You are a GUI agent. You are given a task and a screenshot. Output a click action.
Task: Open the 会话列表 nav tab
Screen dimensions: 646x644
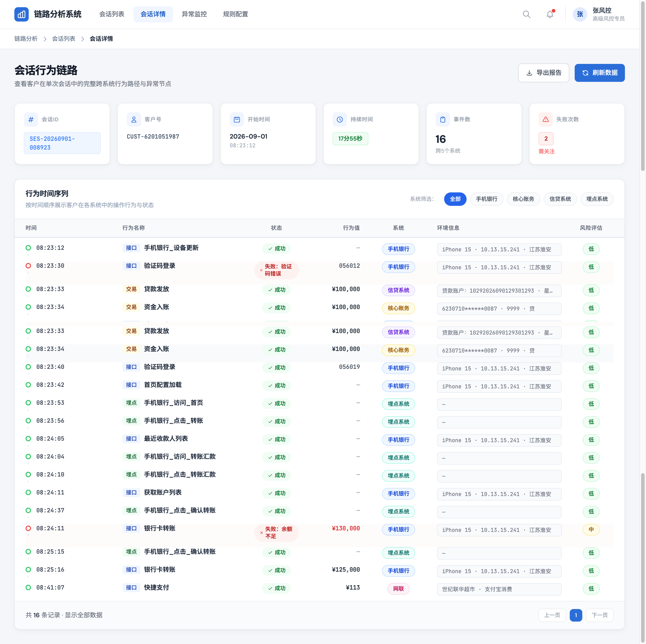[x=112, y=14]
